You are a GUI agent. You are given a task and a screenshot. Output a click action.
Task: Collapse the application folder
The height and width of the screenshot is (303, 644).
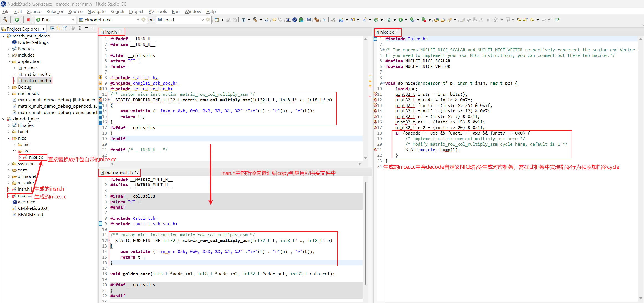[9, 61]
